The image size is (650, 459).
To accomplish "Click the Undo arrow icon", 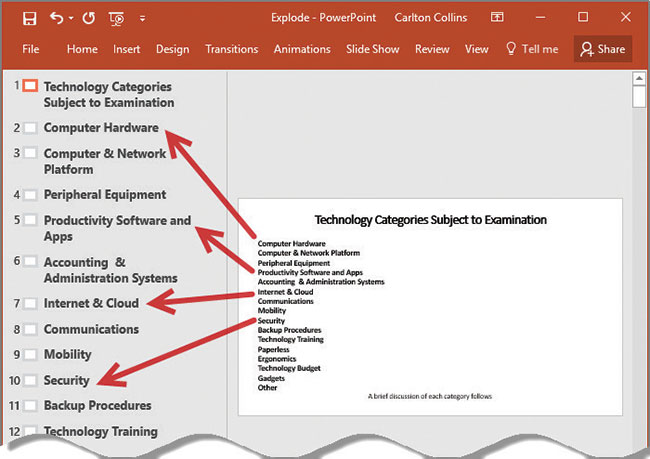I will (x=56, y=18).
